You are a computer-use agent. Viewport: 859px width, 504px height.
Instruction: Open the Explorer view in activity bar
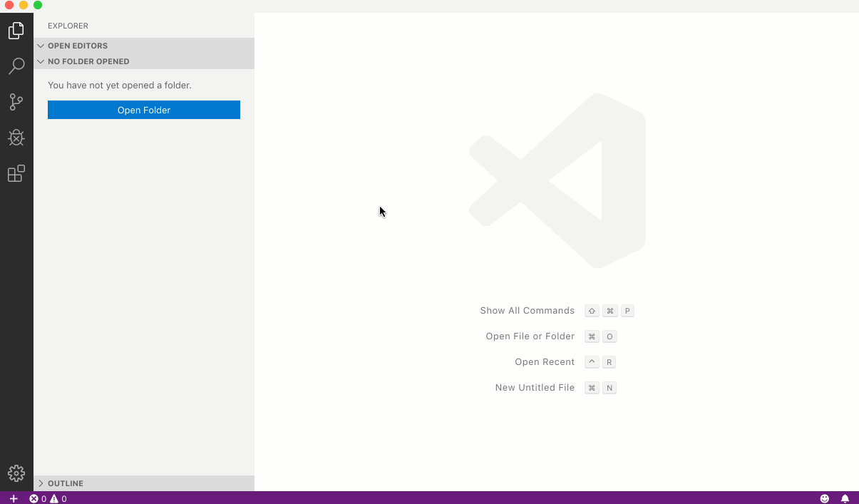coord(16,31)
